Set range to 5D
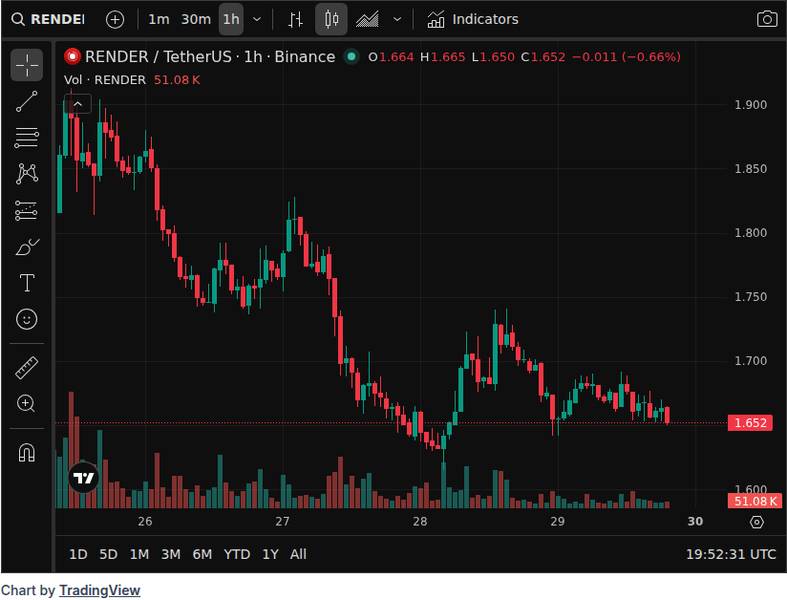The width and height of the screenshot is (787, 600). 108,554
